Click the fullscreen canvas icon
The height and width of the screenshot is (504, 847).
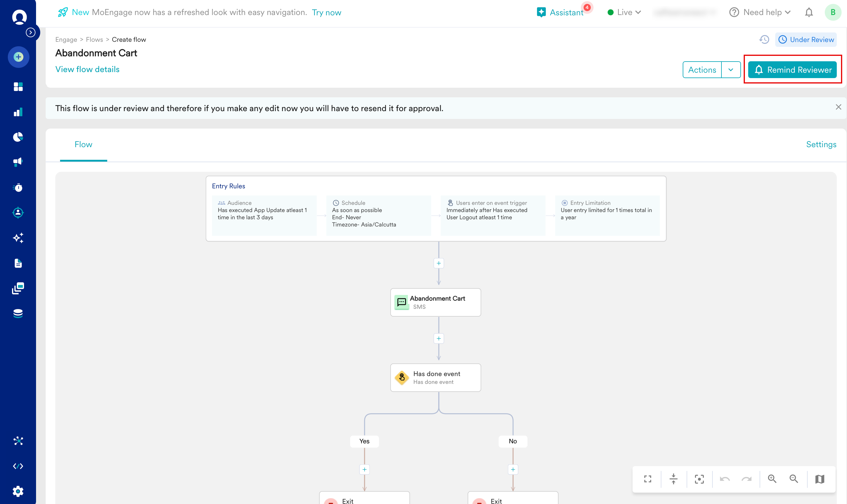click(x=648, y=479)
